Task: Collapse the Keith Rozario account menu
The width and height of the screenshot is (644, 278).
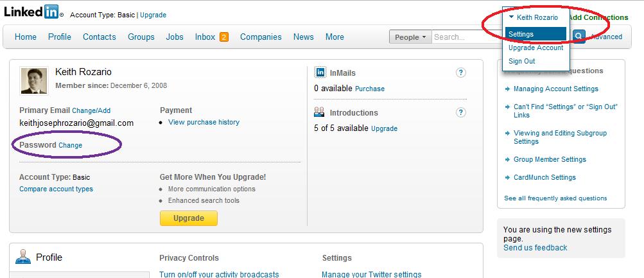Action: coord(533,17)
